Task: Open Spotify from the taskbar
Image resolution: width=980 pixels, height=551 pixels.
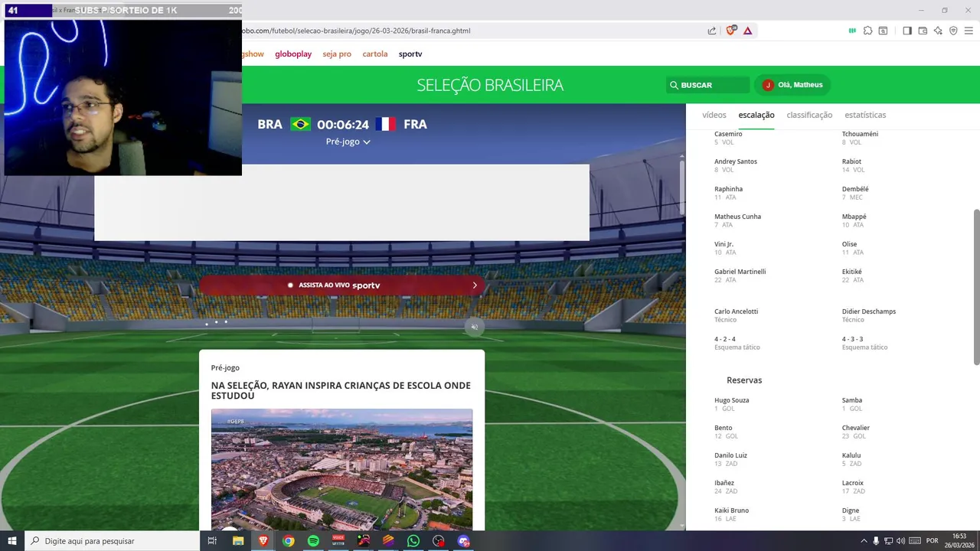Action: (x=313, y=541)
